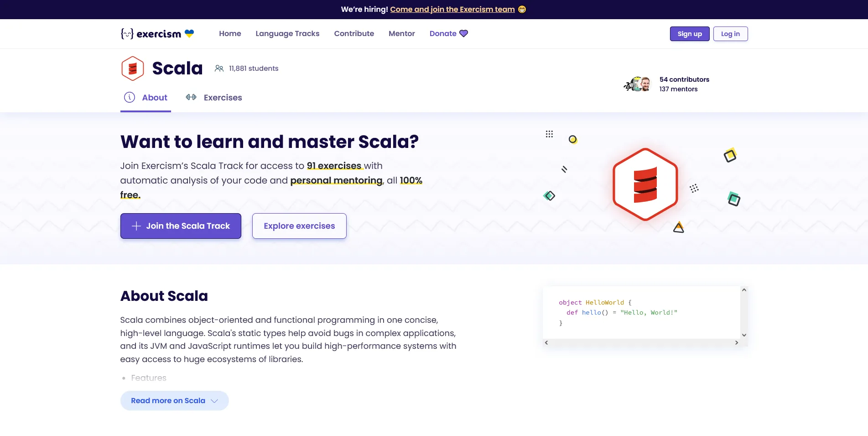Click the 91 exercises highlighted text

click(x=334, y=166)
